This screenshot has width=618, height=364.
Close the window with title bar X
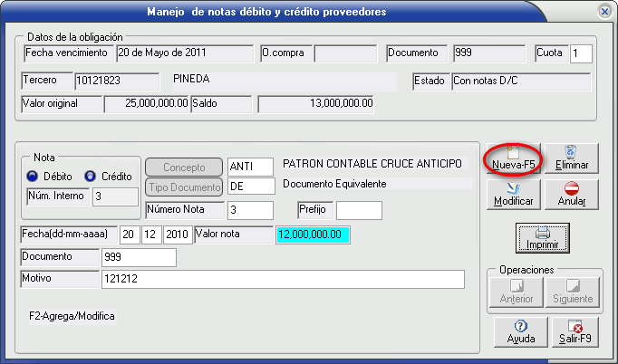(604, 12)
